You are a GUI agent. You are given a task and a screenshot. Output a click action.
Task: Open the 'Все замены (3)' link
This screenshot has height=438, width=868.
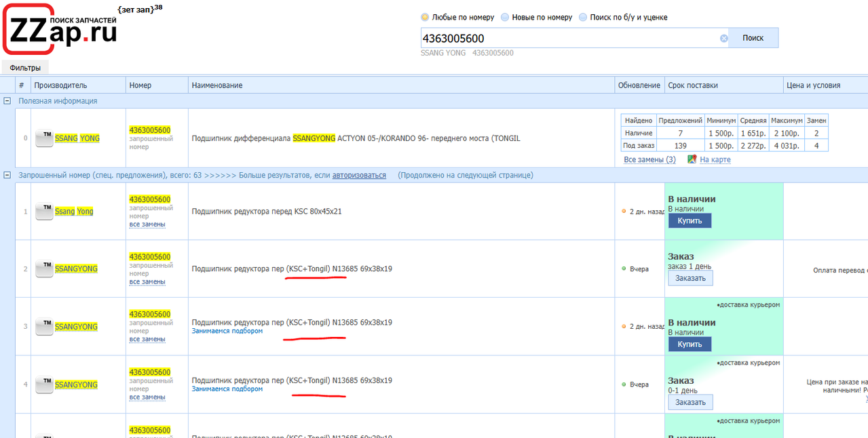pyautogui.click(x=649, y=159)
